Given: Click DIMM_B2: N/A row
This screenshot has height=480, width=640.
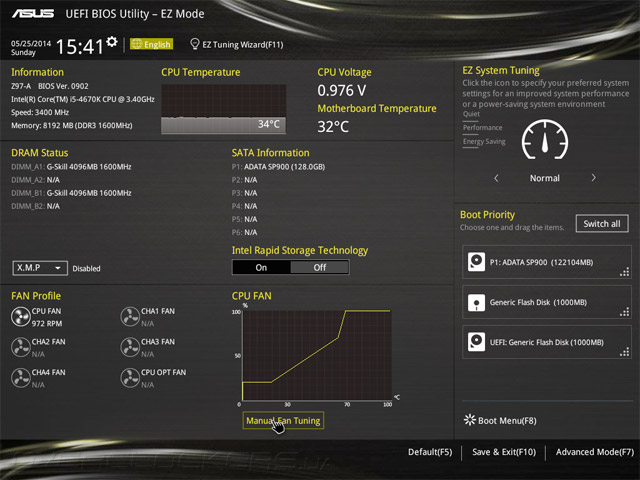Looking at the screenshot, I should click(35, 206).
